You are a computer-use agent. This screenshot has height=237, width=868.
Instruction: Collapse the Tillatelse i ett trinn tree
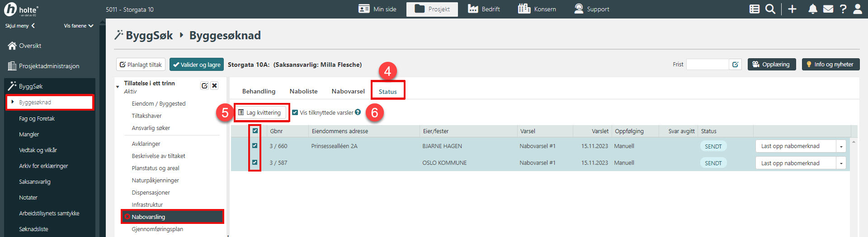(118, 86)
